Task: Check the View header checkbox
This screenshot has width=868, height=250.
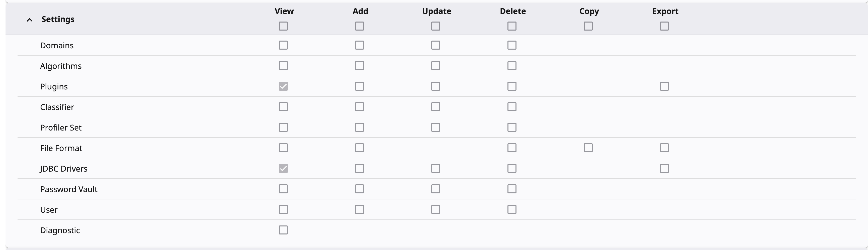Action: 283,26
